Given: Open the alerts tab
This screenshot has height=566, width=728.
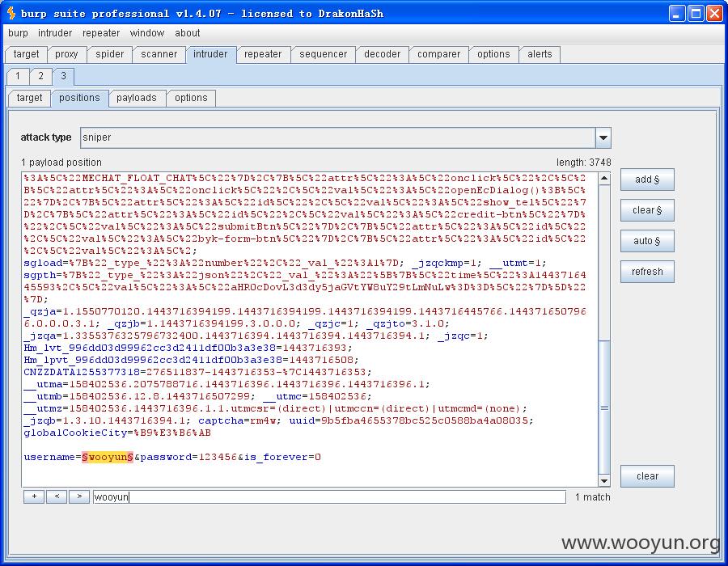Looking at the screenshot, I should 540,54.
